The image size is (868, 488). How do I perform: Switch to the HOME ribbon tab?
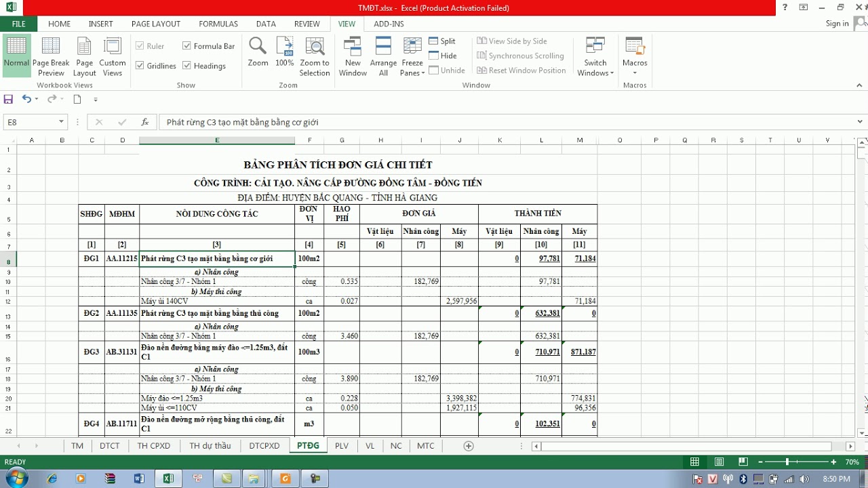coord(59,24)
